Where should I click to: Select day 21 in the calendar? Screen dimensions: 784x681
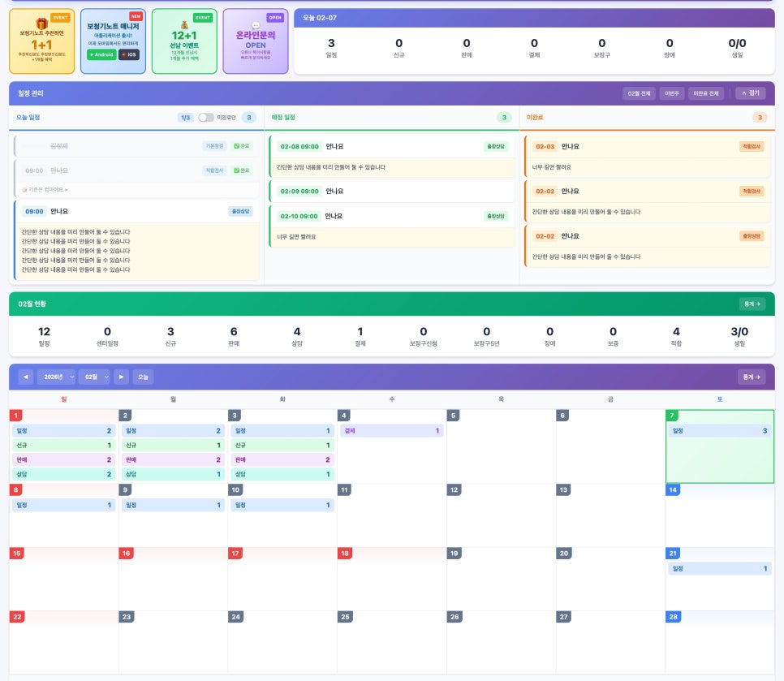[719, 578]
